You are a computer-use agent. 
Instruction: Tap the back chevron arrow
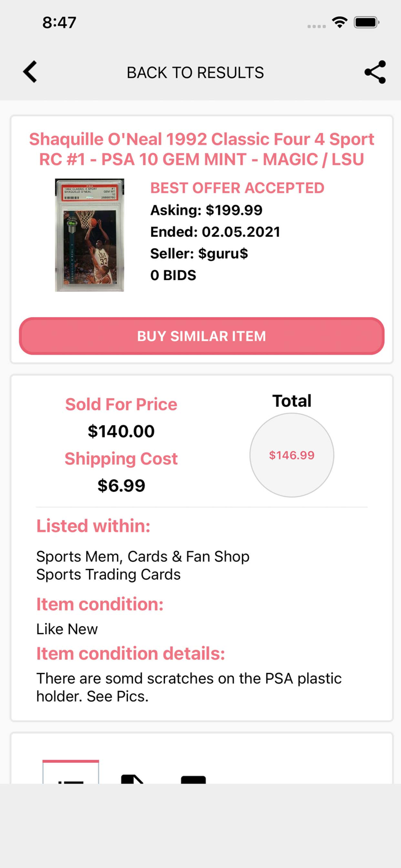click(30, 72)
